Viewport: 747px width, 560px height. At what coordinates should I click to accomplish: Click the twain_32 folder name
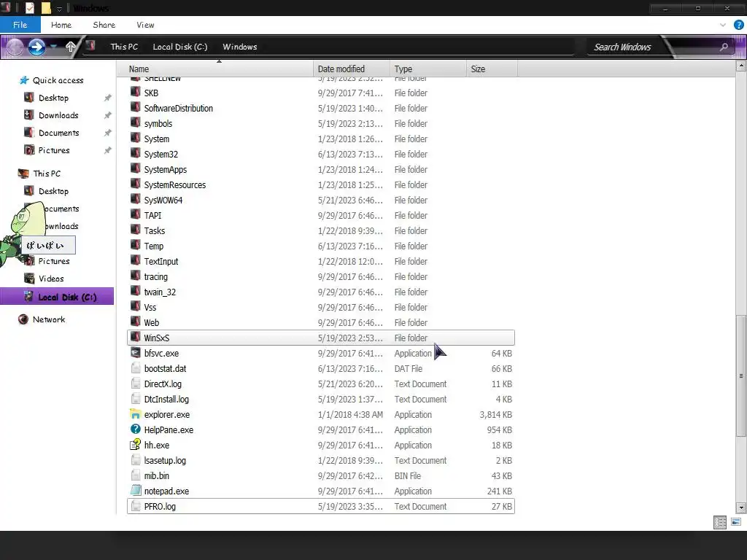pyautogui.click(x=160, y=292)
